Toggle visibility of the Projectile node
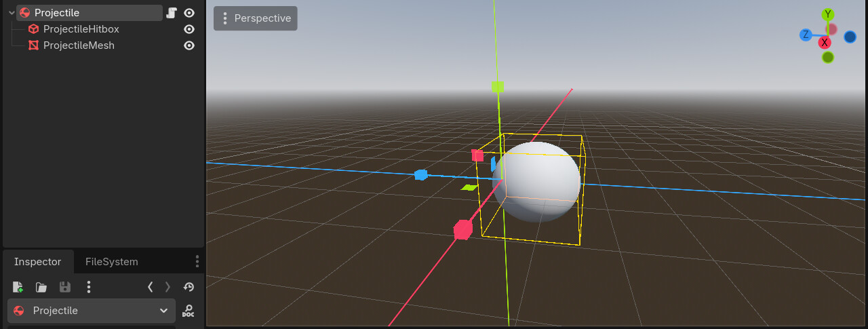 tap(189, 13)
